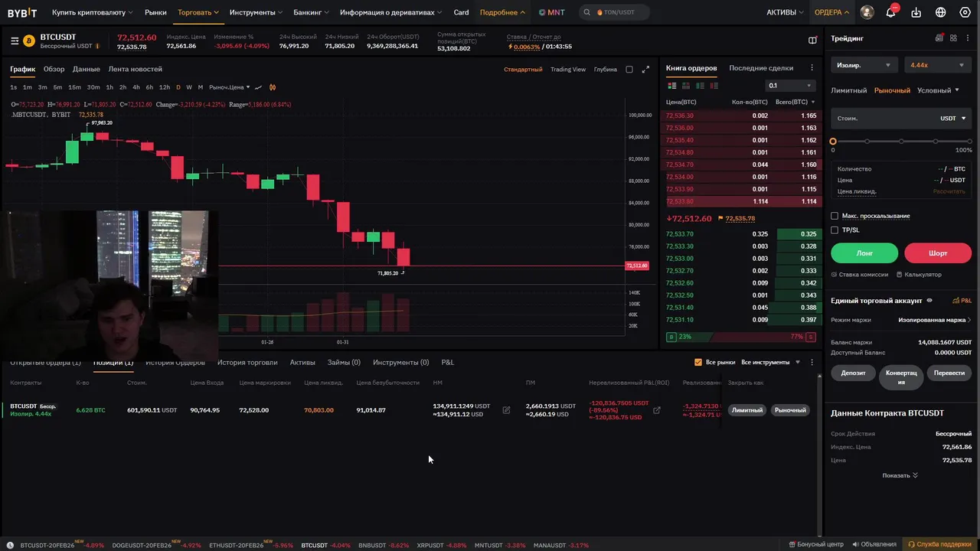Open the trading panel calendar icon
Screen dimensions: 980x551
pos(939,38)
